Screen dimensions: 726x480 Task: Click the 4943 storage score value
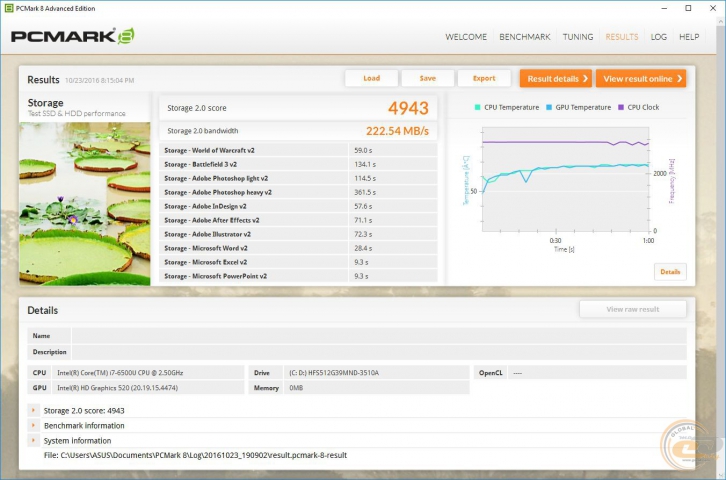coord(408,108)
